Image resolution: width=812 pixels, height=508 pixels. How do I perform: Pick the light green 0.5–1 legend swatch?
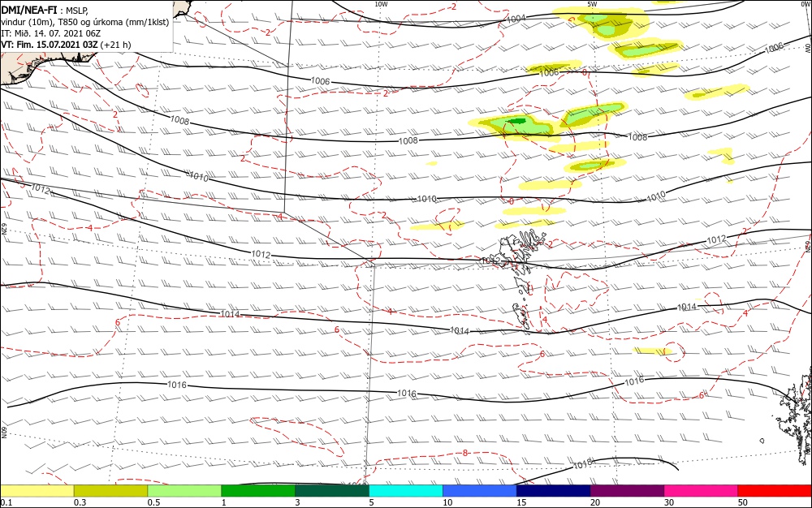(184, 491)
